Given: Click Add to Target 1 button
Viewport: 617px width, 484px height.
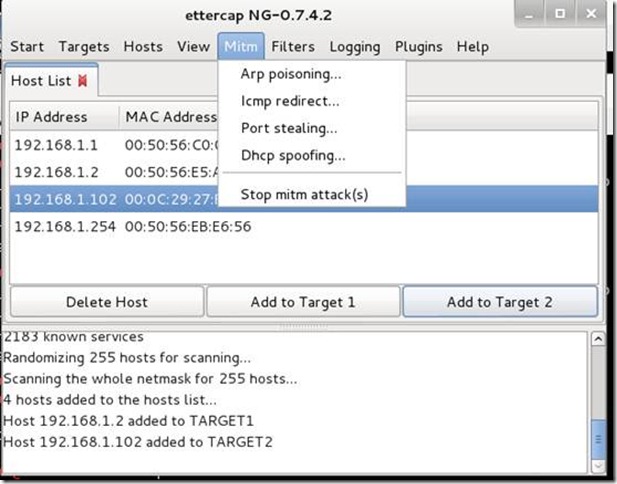Looking at the screenshot, I should pos(303,302).
